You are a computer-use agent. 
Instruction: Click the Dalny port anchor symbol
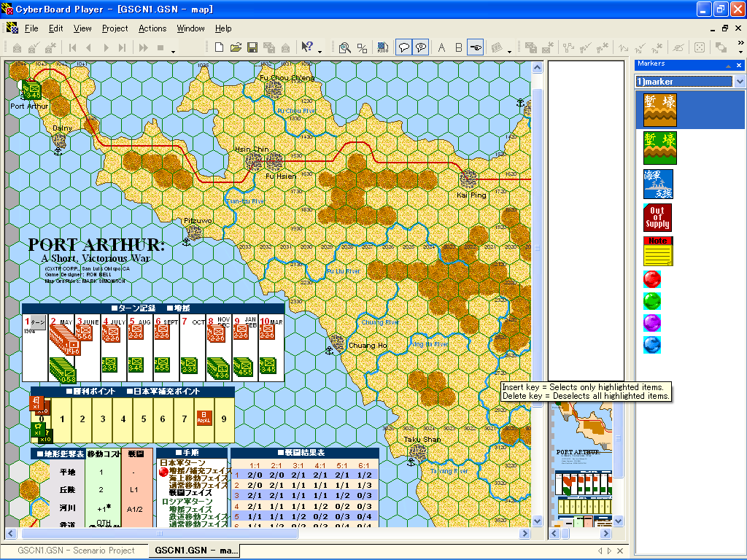click(58, 152)
